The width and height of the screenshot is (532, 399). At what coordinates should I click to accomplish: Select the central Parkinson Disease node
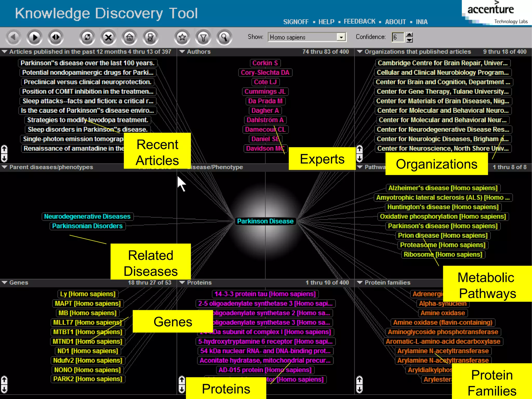point(265,221)
